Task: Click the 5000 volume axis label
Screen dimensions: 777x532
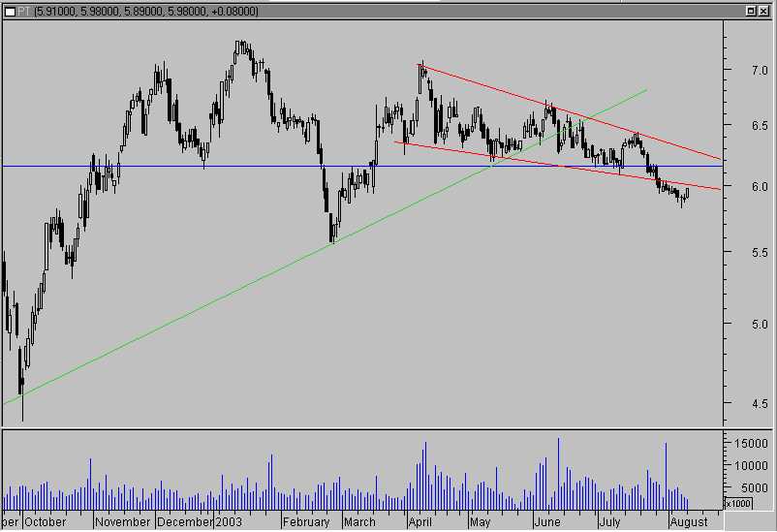Action: click(x=755, y=487)
